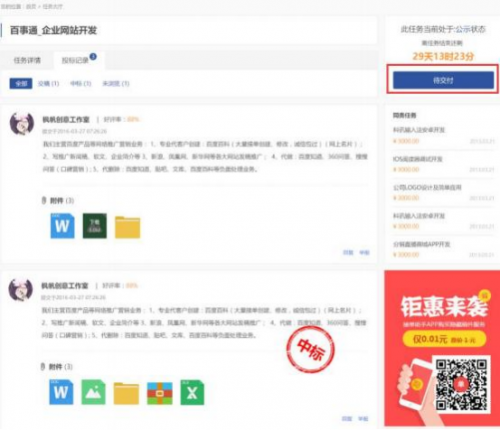
Task: Open the dark green attachment in first bid
Action: coord(95,226)
